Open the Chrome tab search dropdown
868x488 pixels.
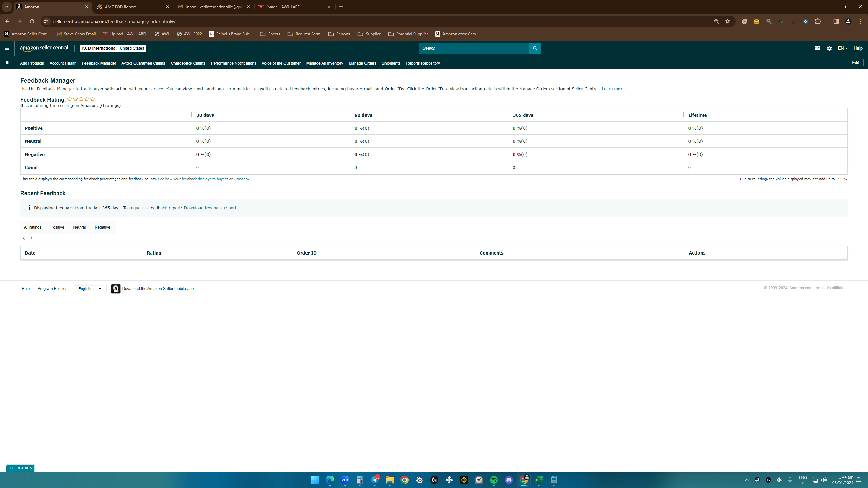[7, 7]
